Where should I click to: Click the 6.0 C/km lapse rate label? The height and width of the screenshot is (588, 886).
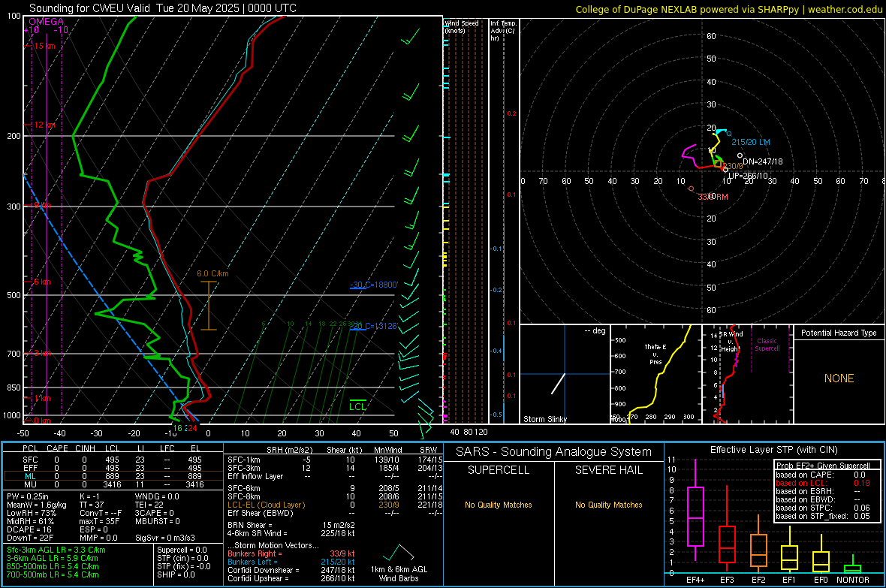(x=212, y=273)
